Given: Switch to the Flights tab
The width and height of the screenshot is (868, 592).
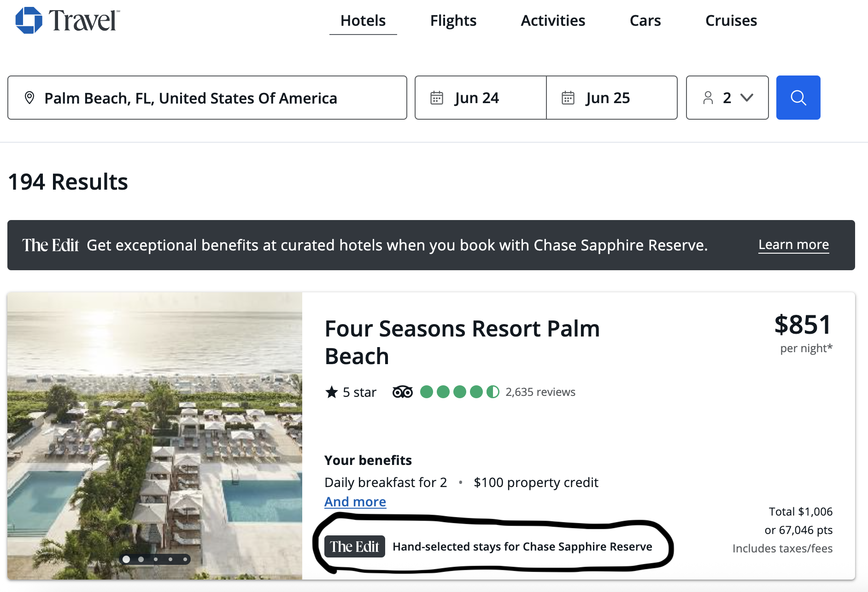Looking at the screenshot, I should [453, 21].
